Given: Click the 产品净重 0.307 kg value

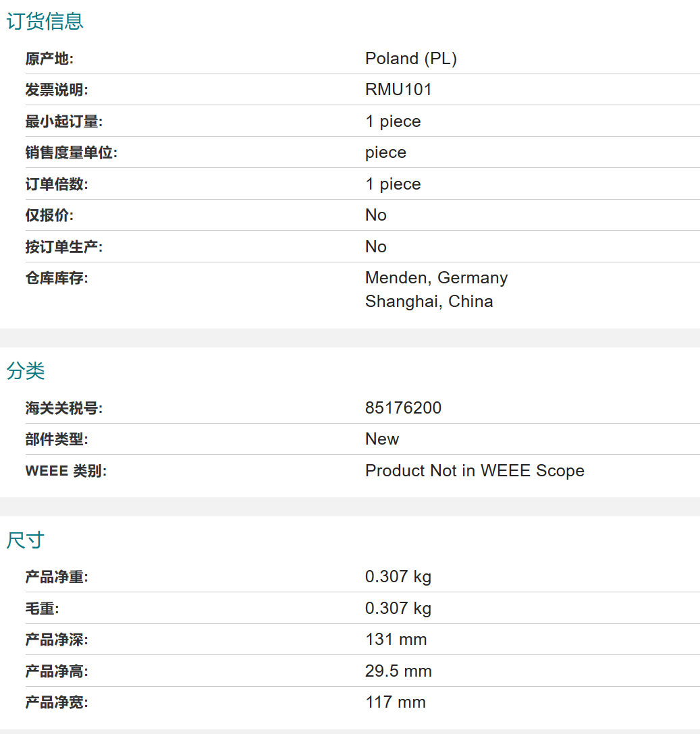Looking at the screenshot, I should pos(398,577).
